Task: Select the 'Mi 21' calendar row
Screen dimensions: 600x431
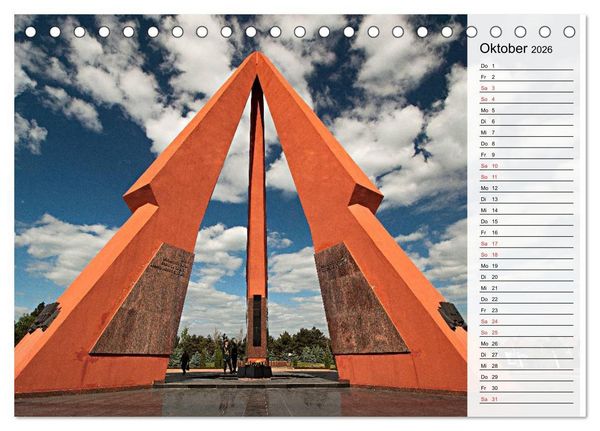Action: coord(527,288)
